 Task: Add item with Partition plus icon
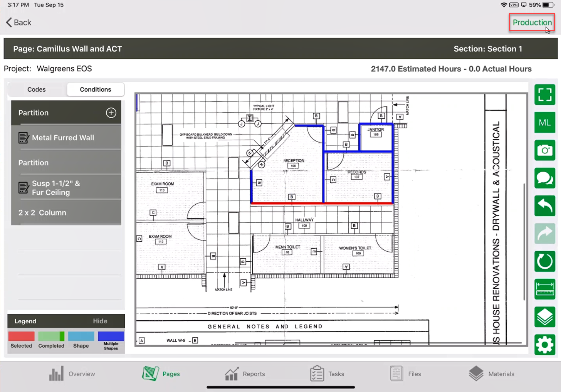click(x=111, y=113)
